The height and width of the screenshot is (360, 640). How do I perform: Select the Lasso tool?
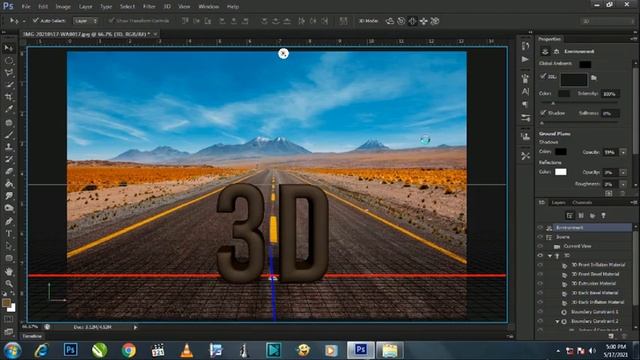point(9,73)
